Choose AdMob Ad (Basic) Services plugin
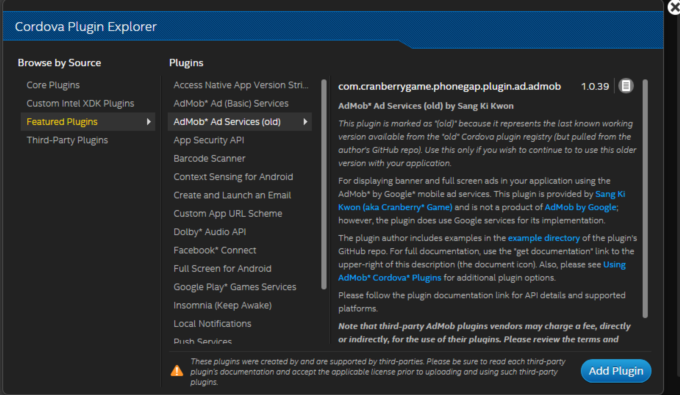 point(231,103)
